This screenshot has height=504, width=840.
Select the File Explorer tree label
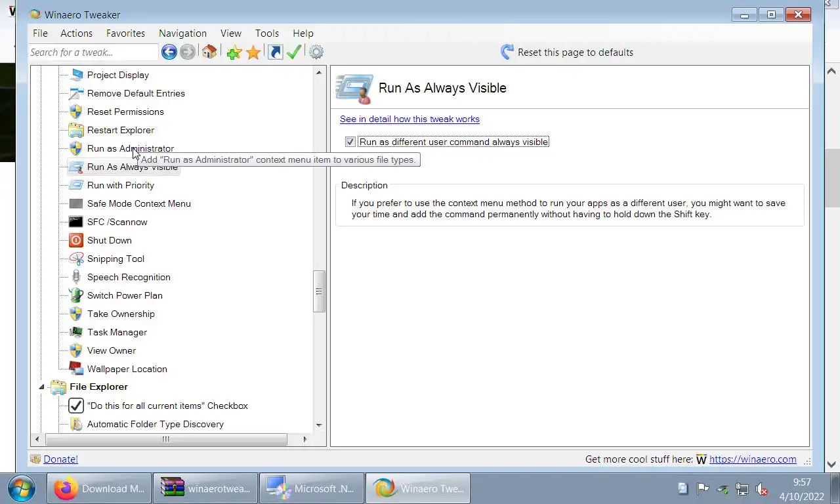(x=98, y=387)
